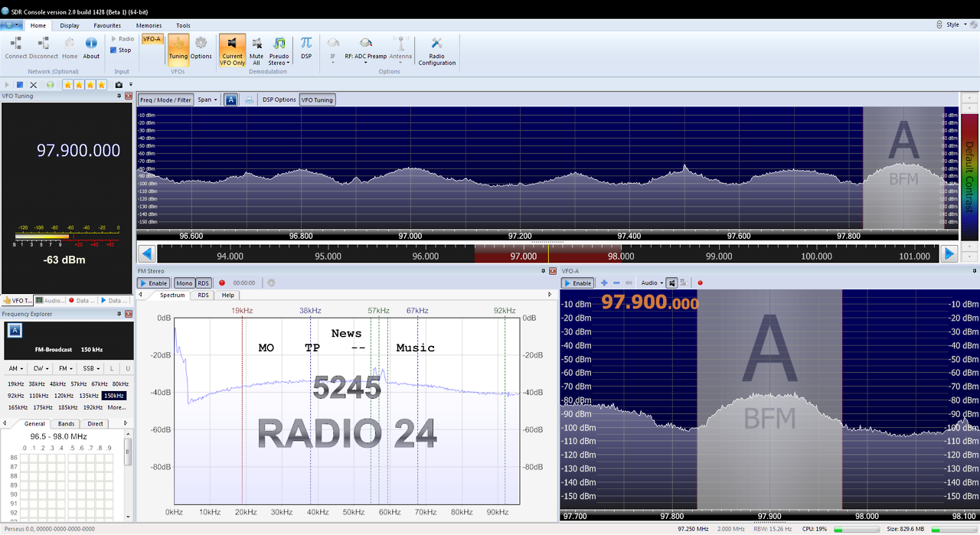Screen dimensions: 980x535
Task: Open the Audio dropdown in VFO-A panel
Action: [x=651, y=283]
